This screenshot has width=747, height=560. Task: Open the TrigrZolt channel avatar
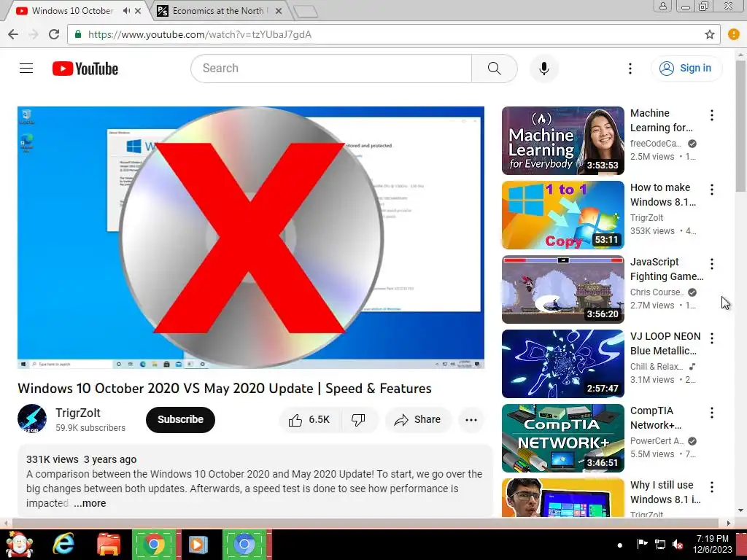pyautogui.click(x=32, y=419)
